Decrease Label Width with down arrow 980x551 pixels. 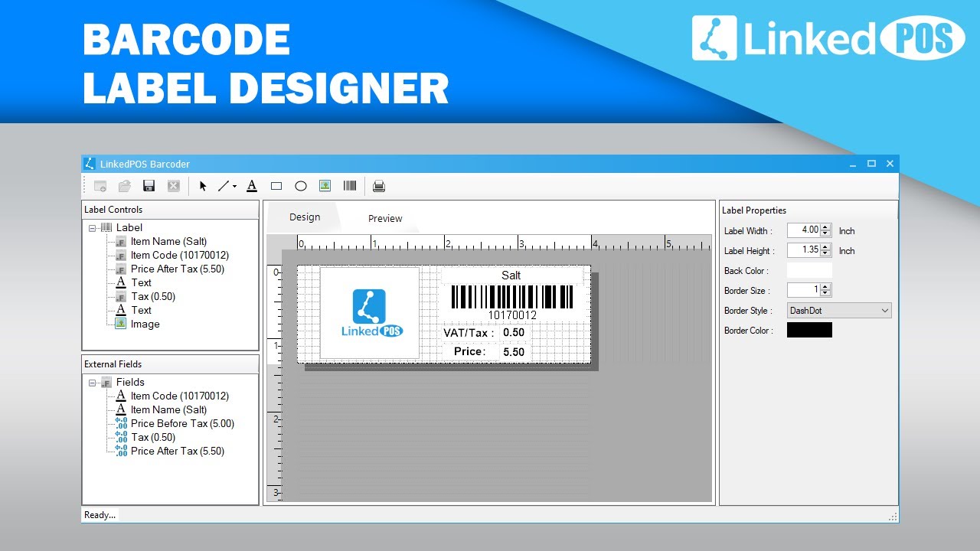[x=825, y=233]
